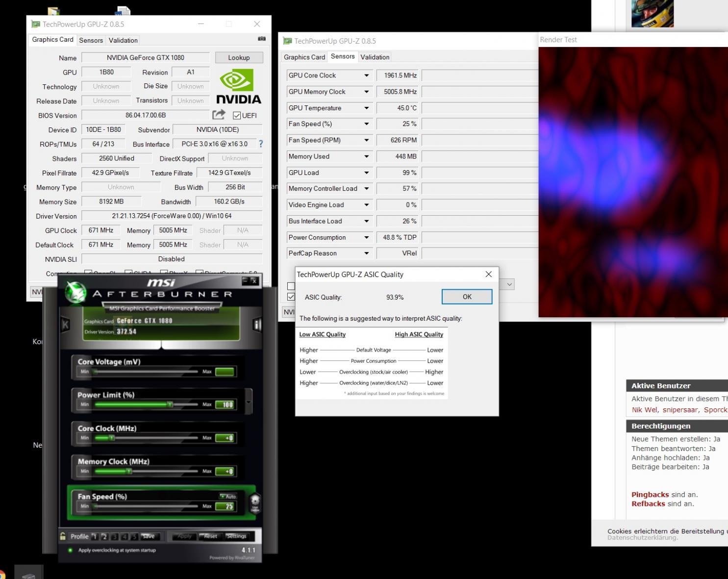Open Kombustor via Afterburner K button

point(65,324)
